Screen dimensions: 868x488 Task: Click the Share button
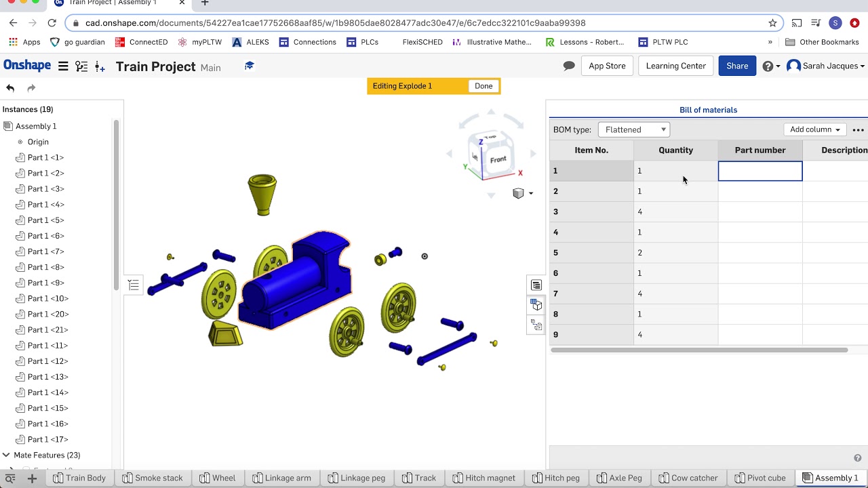tap(737, 66)
